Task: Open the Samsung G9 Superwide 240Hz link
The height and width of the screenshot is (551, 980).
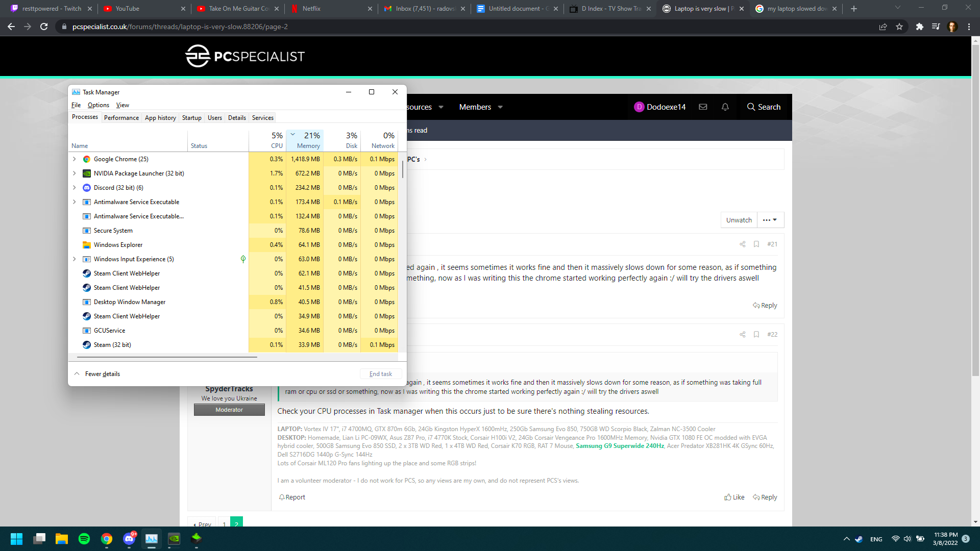Action: 620,446
